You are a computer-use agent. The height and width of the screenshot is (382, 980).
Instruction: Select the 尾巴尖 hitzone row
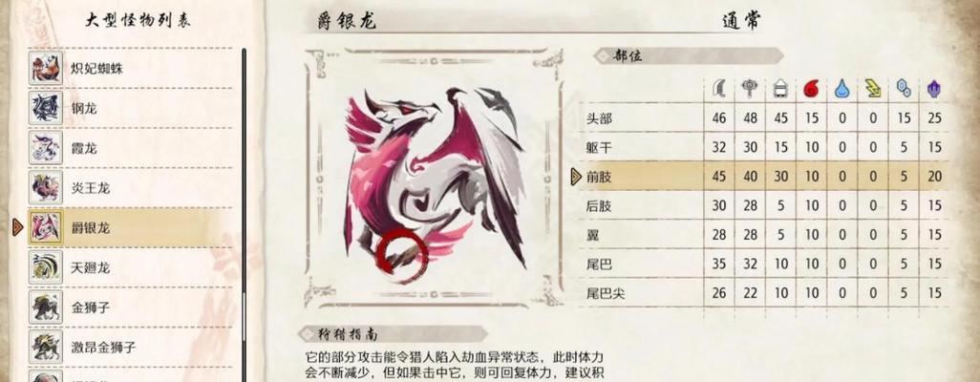pos(764,293)
